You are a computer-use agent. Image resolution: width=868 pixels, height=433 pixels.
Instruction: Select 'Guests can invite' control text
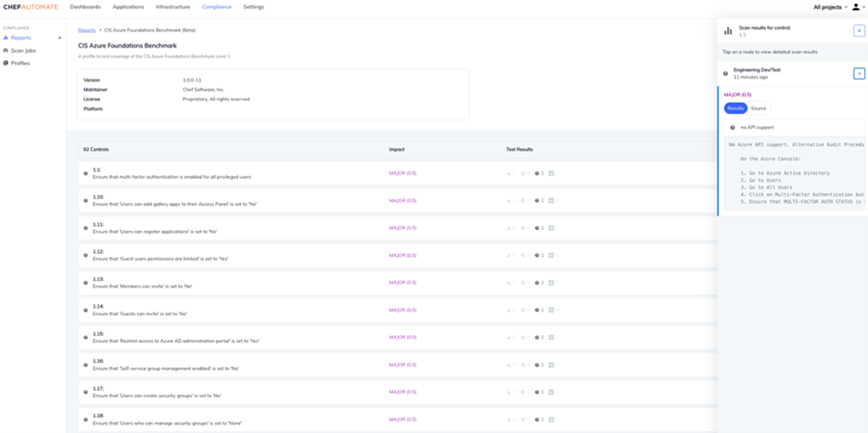[x=140, y=314]
